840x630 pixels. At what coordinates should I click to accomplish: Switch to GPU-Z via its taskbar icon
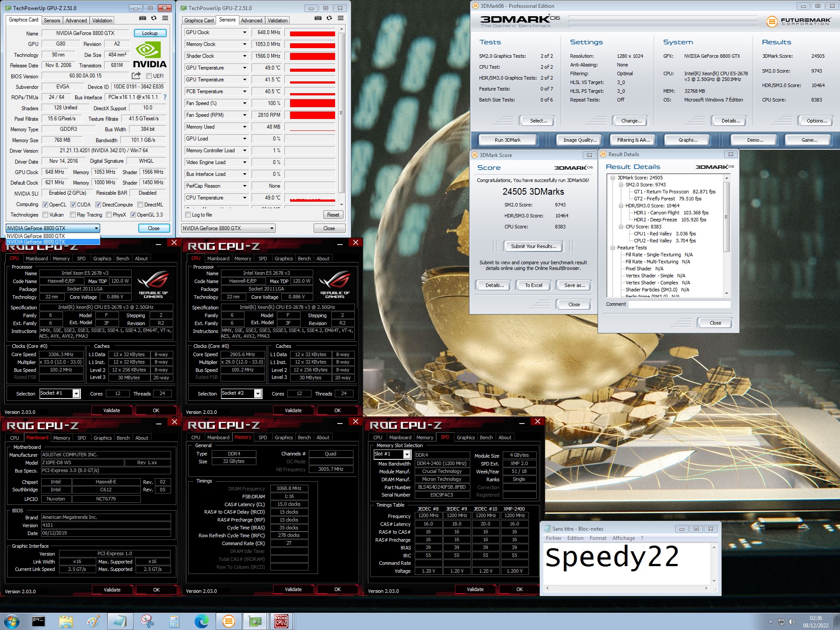coord(255,621)
